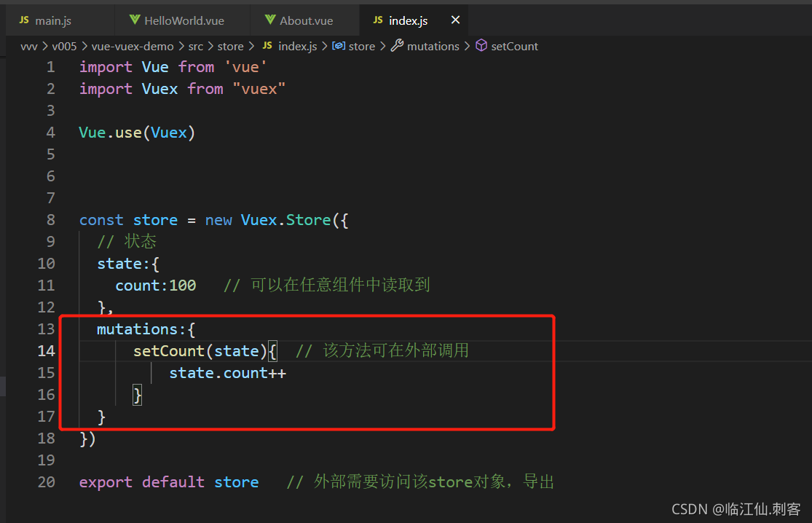The height and width of the screenshot is (523, 812).
Task: Open the HelloWorld.vue tab
Action: (x=182, y=20)
